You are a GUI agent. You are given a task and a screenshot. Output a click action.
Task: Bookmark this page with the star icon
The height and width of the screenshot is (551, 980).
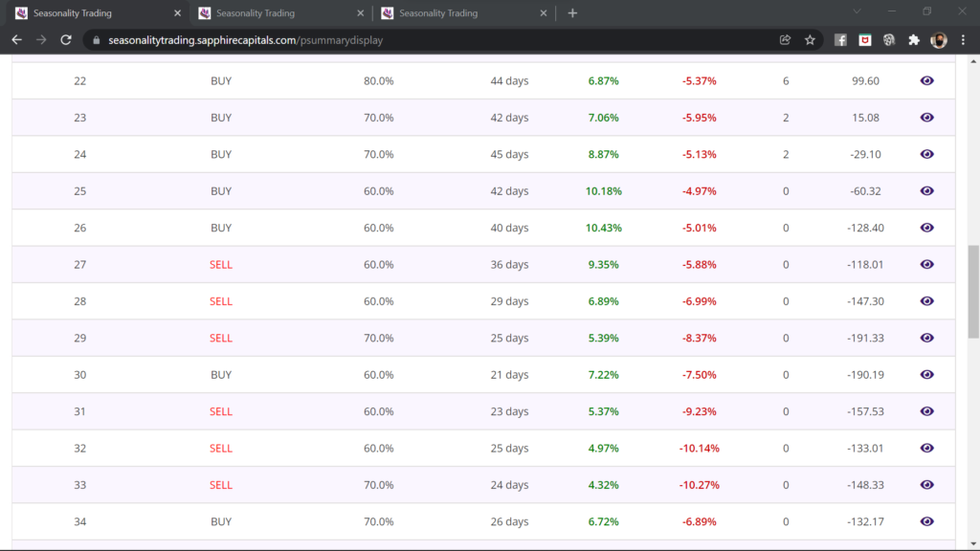[810, 40]
